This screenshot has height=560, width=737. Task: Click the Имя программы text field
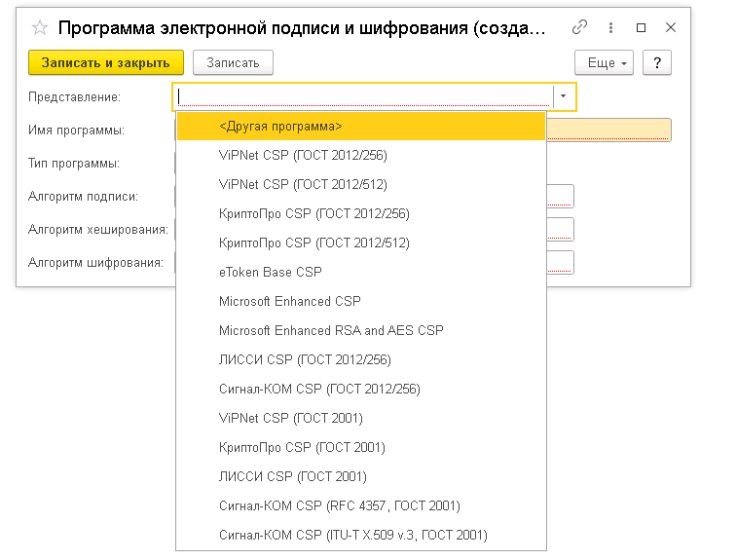click(608, 131)
